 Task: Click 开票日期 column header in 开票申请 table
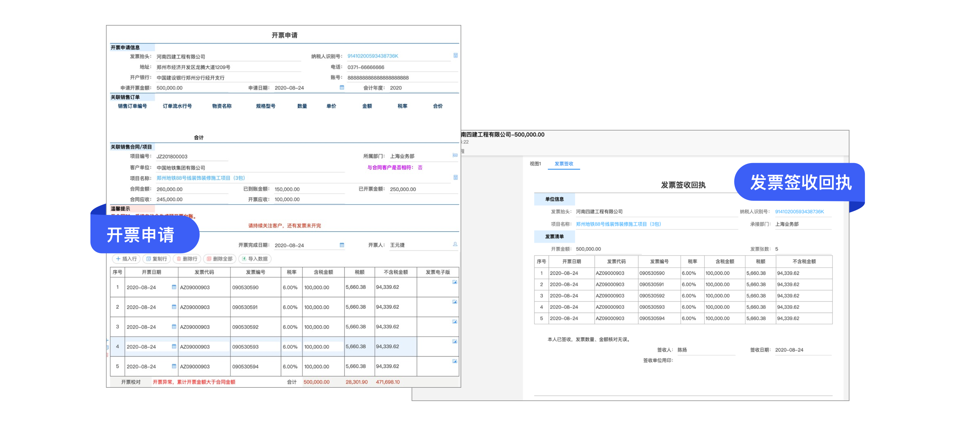click(x=151, y=272)
